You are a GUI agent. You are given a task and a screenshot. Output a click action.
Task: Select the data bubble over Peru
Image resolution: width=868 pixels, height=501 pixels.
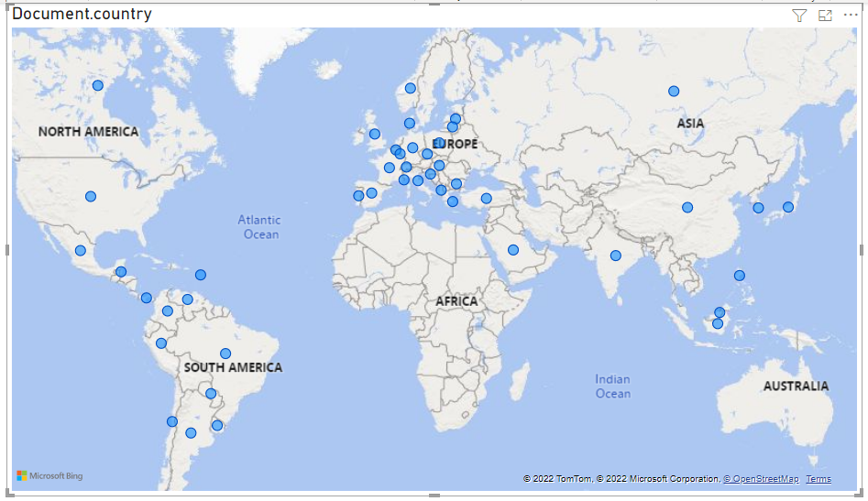161,343
